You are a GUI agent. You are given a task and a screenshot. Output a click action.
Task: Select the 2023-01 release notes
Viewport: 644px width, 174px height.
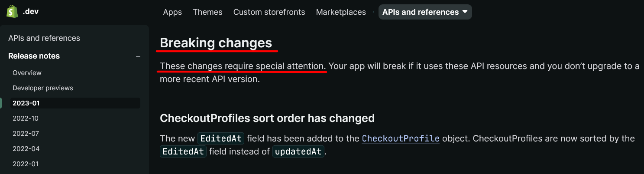point(26,103)
